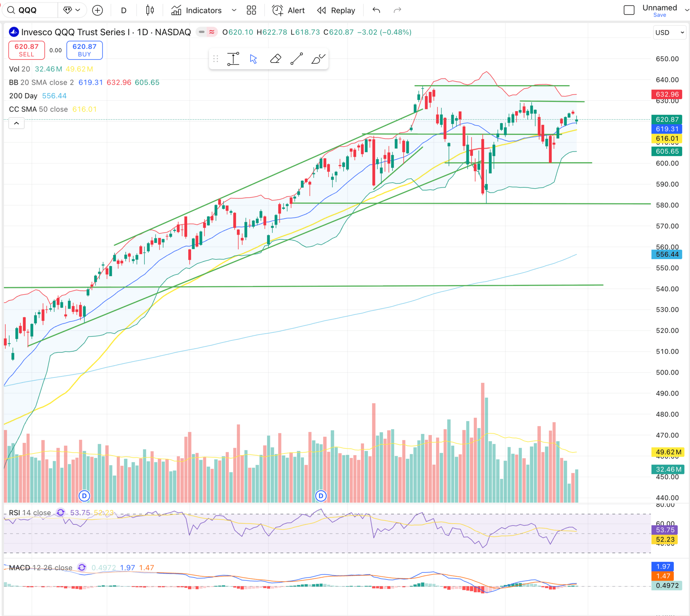Select the eraser drawing tool
This screenshot has width=690, height=616.
coord(275,59)
